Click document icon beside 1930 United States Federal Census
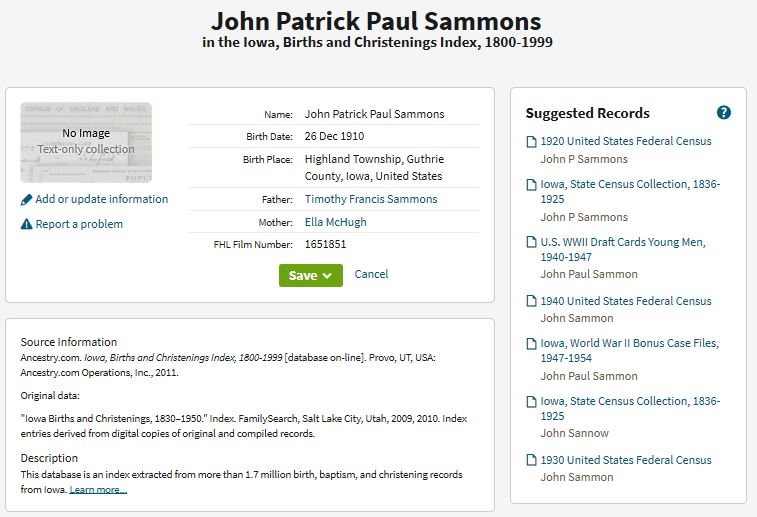Viewport: 757px width, 517px height. click(x=531, y=460)
